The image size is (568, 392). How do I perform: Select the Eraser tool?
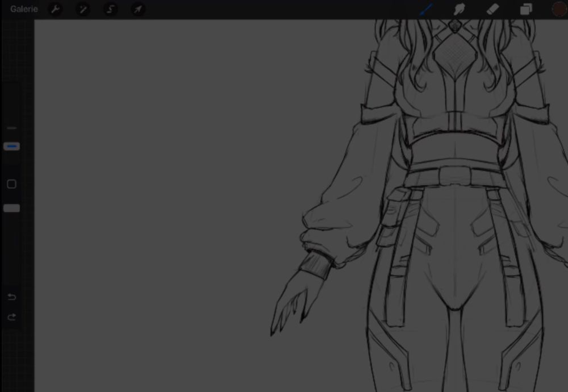[x=492, y=9]
